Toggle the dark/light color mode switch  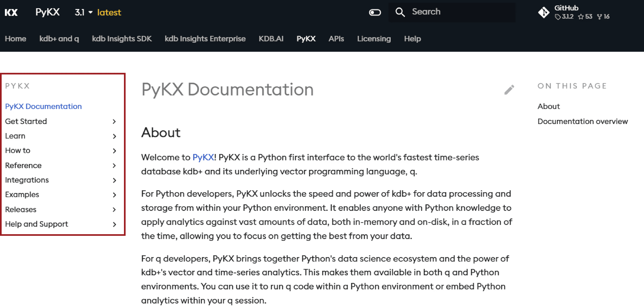(375, 12)
